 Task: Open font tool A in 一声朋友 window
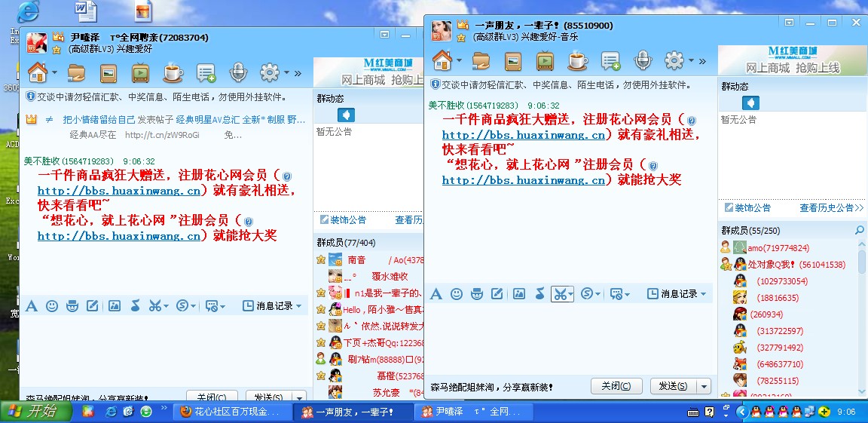coord(436,294)
